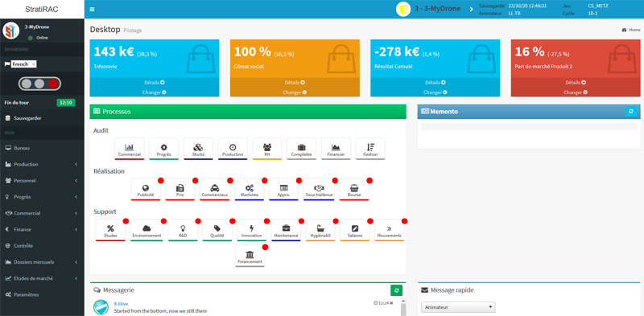Open the Machines tile
644x316 pixels.
pos(250,190)
